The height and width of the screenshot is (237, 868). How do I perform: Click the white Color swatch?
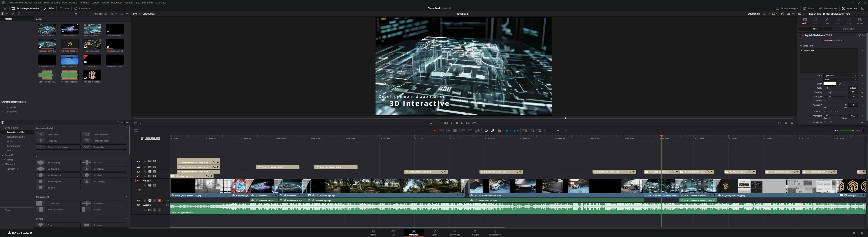coord(830,84)
